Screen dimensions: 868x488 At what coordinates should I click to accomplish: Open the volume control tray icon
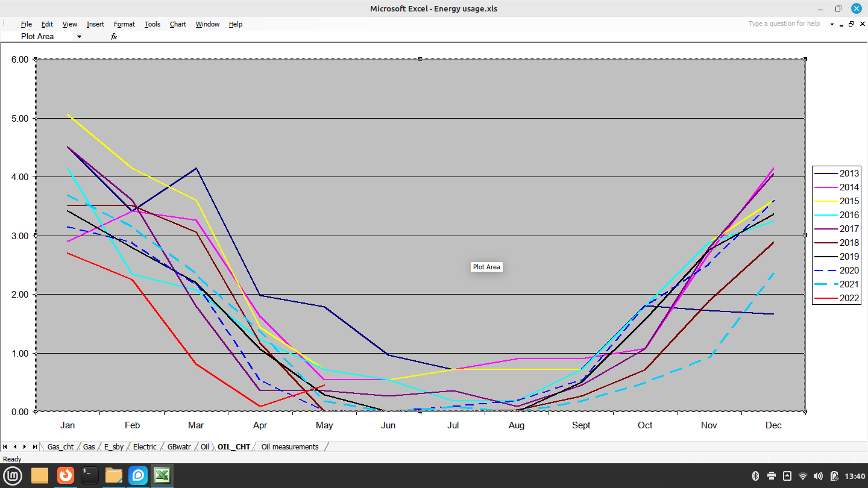click(x=818, y=476)
